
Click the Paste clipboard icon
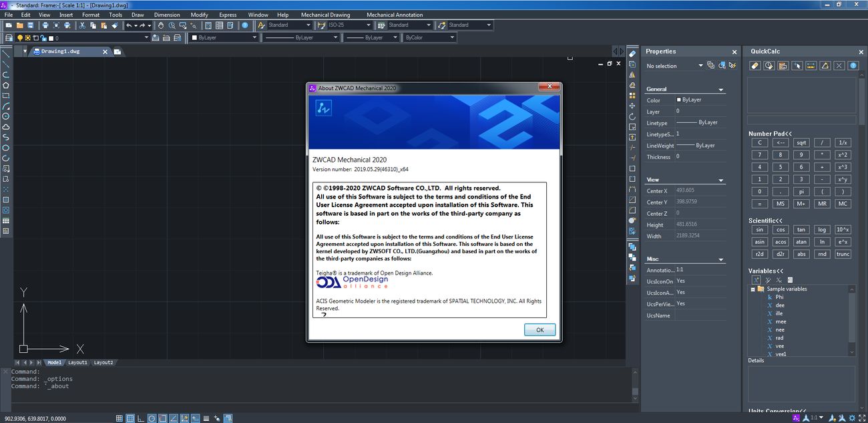(x=103, y=25)
